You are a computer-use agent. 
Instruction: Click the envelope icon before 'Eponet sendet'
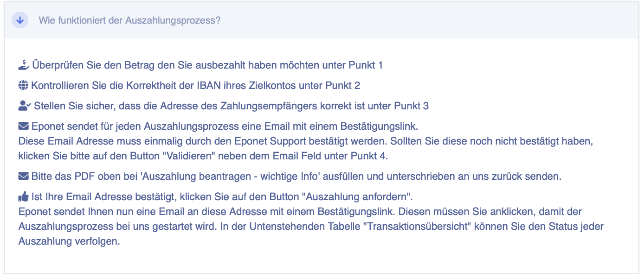[x=23, y=126]
